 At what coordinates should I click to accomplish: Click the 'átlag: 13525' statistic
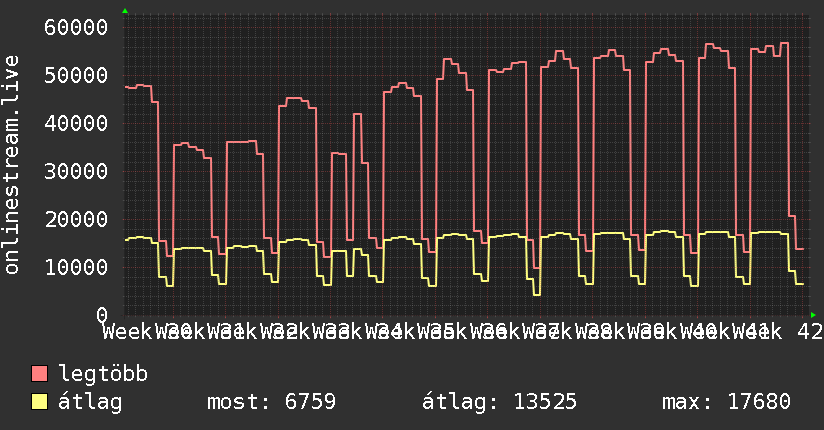(x=499, y=402)
